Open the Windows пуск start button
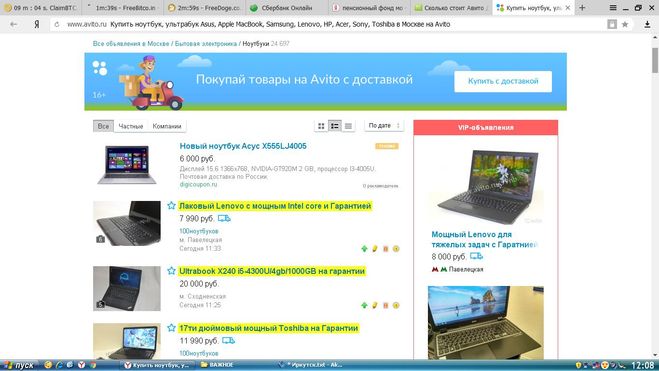 click(19, 365)
